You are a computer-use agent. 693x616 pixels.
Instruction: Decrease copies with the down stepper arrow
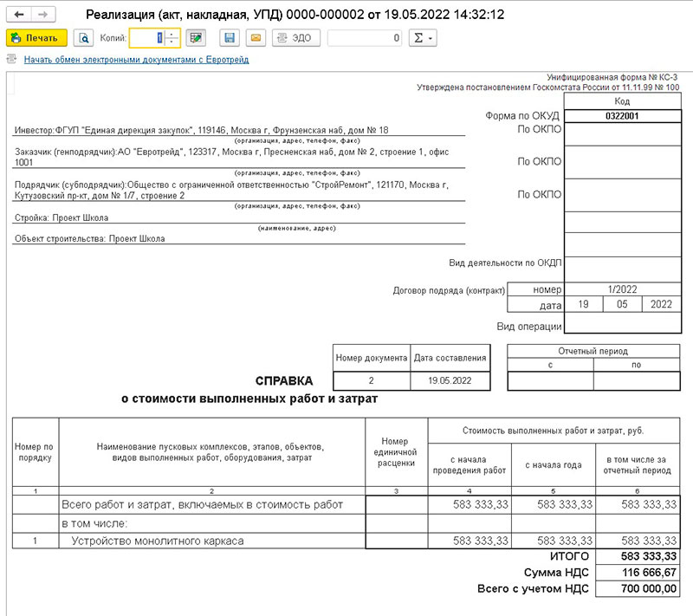click(172, 42)
